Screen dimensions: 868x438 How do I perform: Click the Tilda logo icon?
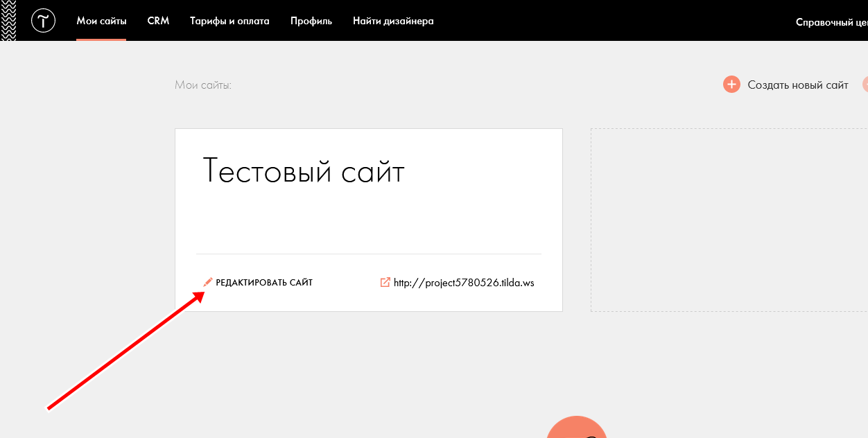point(43,21)
